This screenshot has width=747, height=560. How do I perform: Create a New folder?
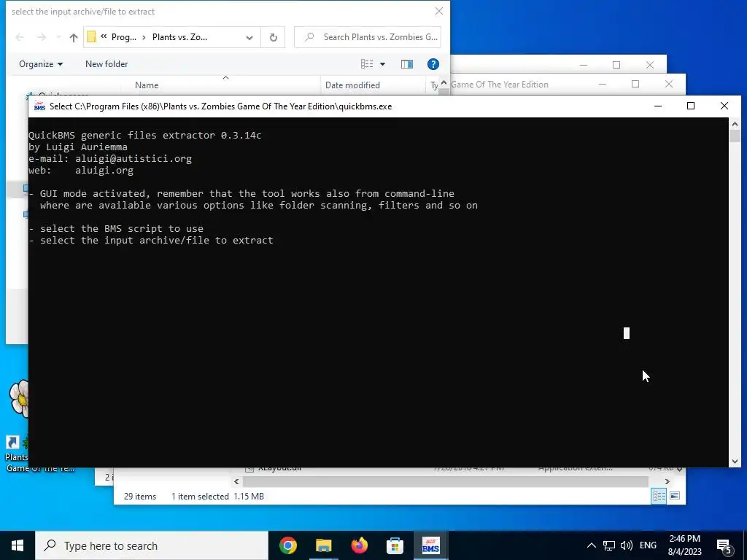coord(107,64)
